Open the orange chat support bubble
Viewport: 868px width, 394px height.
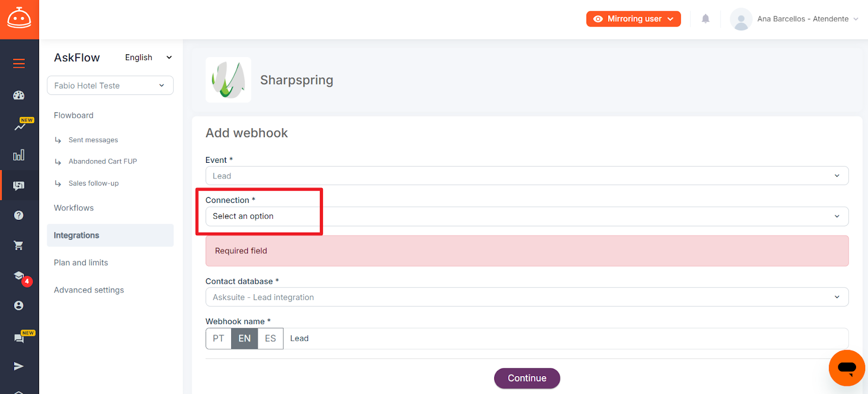(x=847, y=368)
